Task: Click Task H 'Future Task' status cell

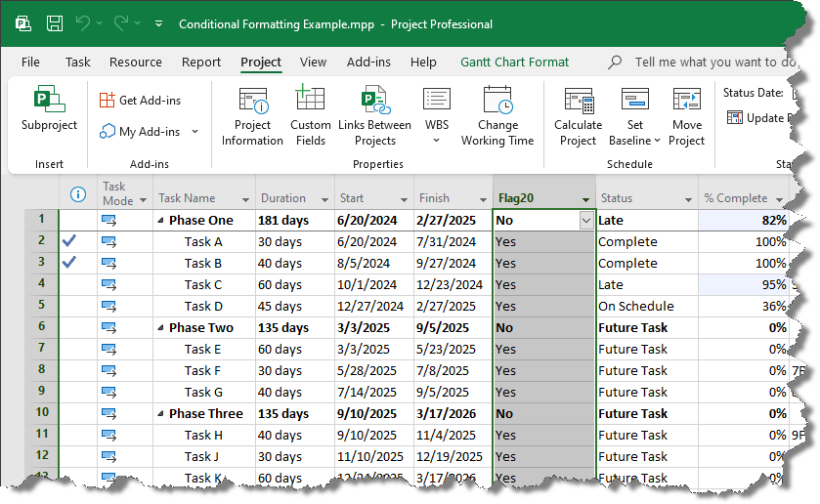Action: 646,435
